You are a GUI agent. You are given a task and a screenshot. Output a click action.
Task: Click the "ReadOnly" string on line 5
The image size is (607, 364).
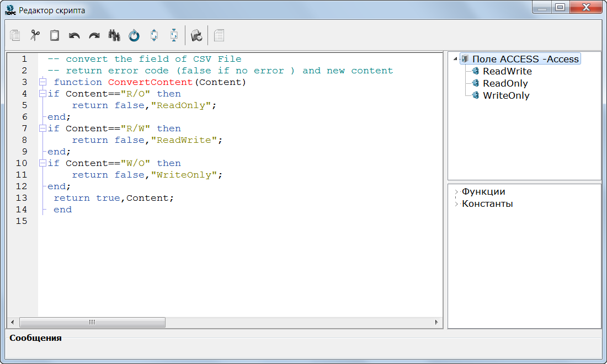click(x=181, y=105)
